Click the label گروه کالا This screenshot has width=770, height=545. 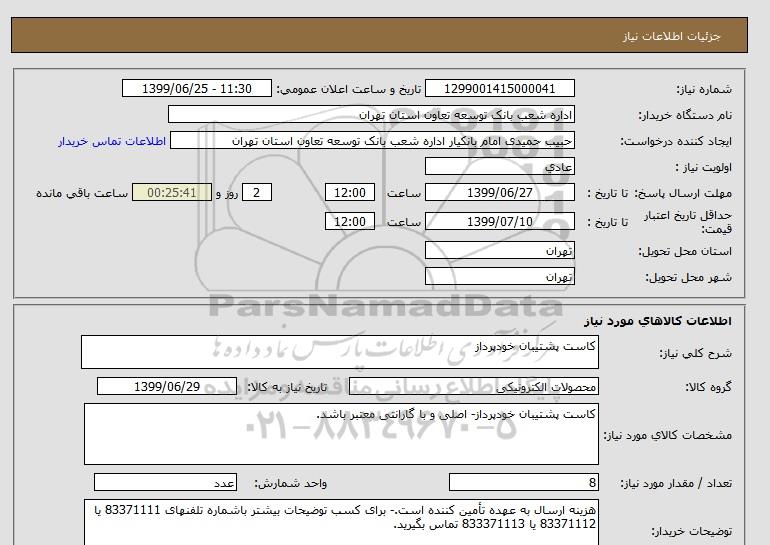click(709, 387)
